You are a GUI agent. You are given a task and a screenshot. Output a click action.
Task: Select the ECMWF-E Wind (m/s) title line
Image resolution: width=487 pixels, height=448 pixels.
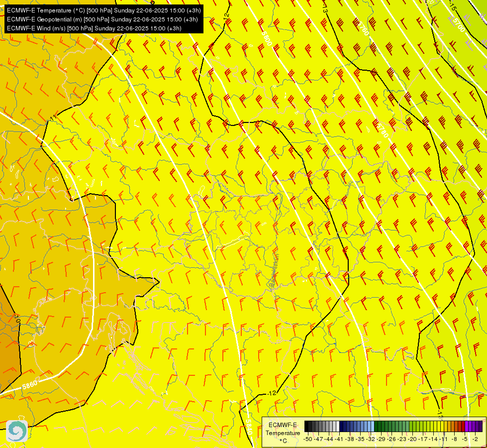coord(94,28)
